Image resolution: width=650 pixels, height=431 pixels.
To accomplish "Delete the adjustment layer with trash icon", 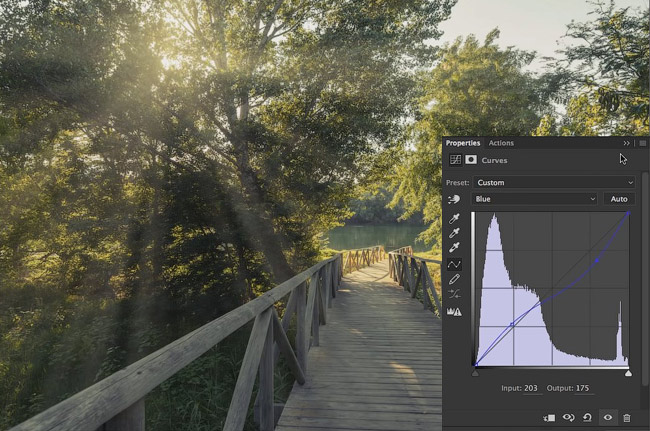I will [627, 418].
